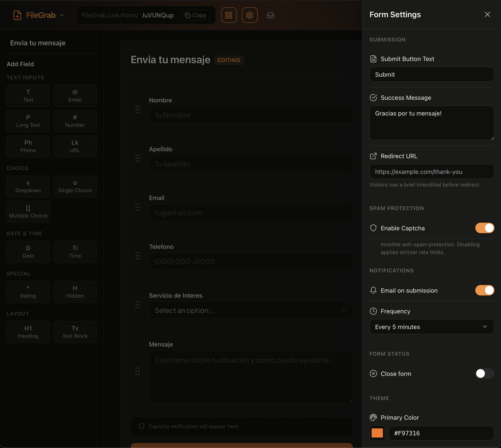
Task: Open the notification Frequency dropdown
Action: coord(432,327)
